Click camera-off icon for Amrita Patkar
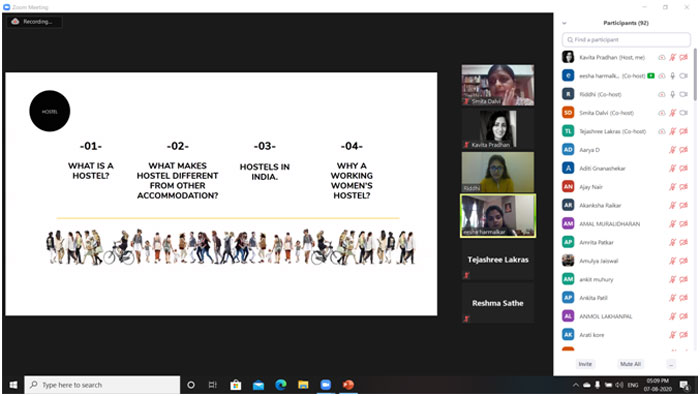This screenshot has height=396, width=700. (683, 242)
